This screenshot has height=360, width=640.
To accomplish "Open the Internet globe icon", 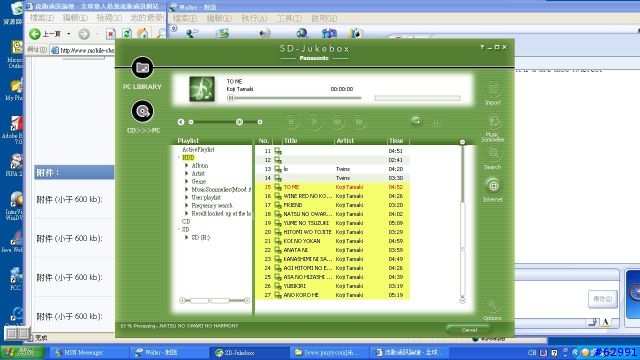I will point(493,186).
